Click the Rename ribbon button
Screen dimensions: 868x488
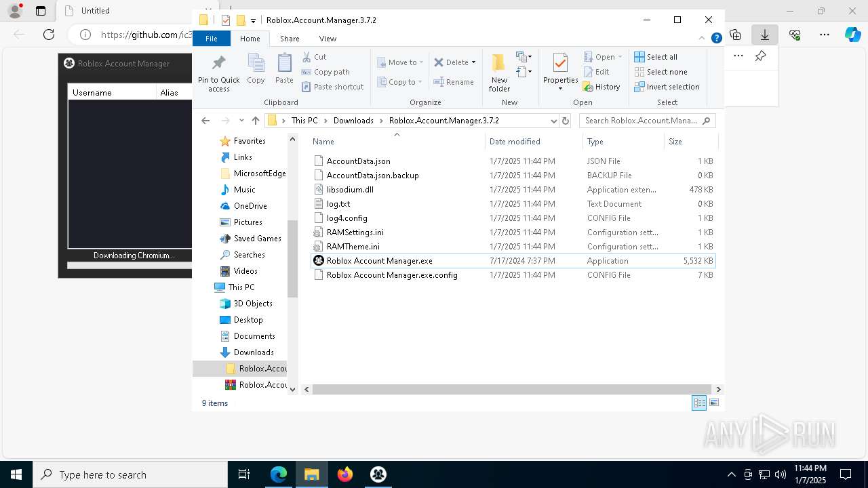[x=454, y=82]
